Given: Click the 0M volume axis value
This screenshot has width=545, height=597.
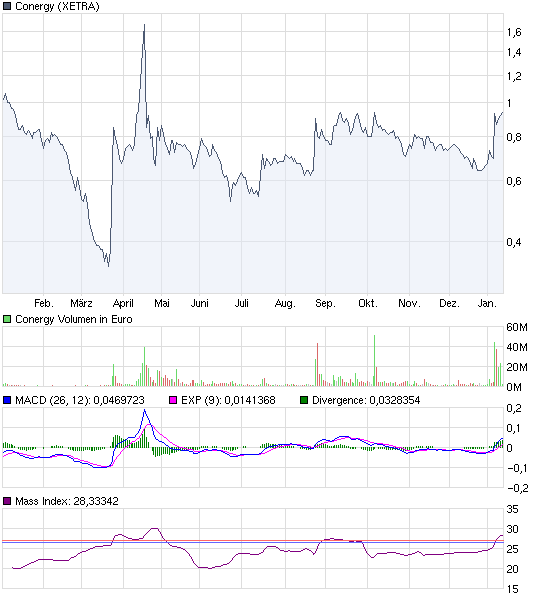Looking at the screenshot, I should [x=514, y=387].
